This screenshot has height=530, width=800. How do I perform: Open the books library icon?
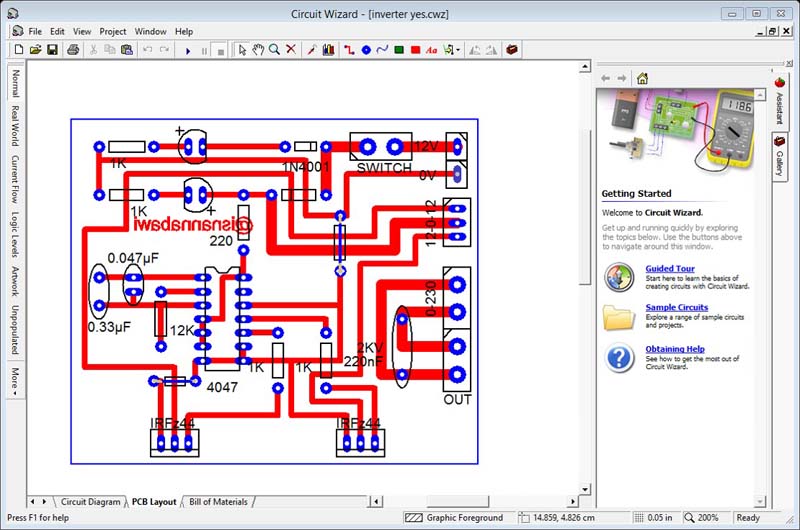click(x=328, y=49)
